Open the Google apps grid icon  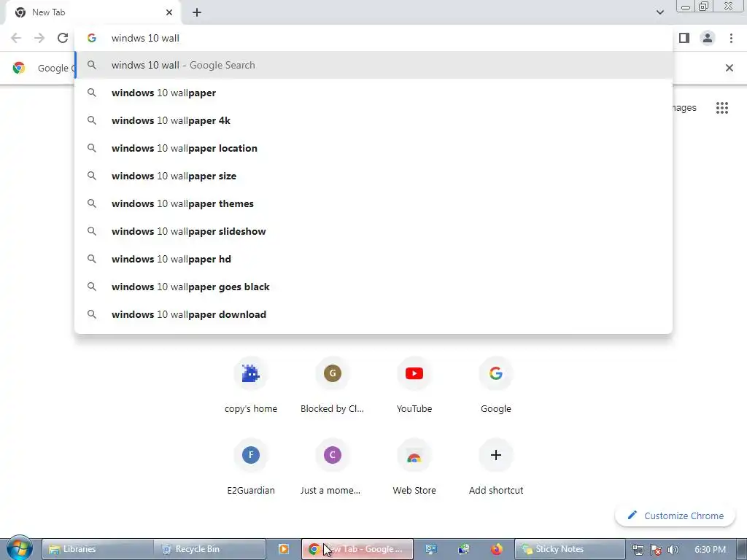tap(722, 108)
